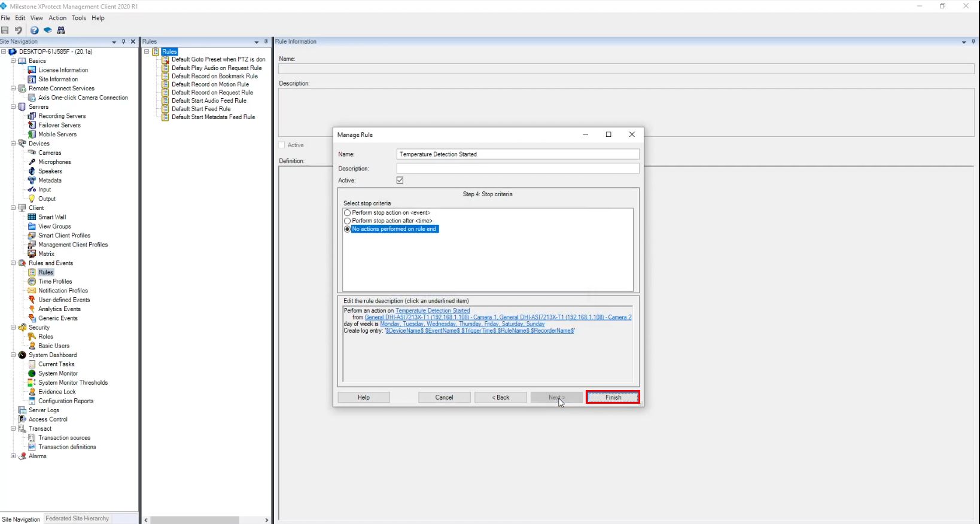Open Smart Wall under Client

[52, 217]
